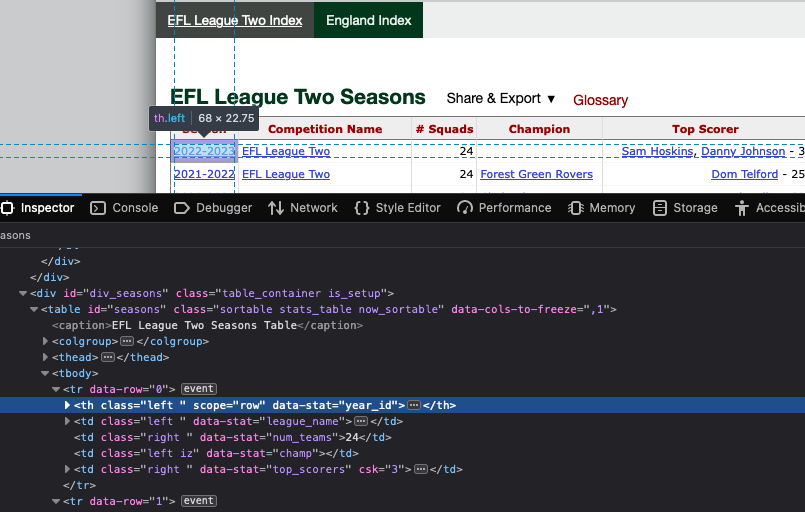Viewport: 805px width, 512px height.
Task: Open the Style Editor tab
Action: (398, 208)
